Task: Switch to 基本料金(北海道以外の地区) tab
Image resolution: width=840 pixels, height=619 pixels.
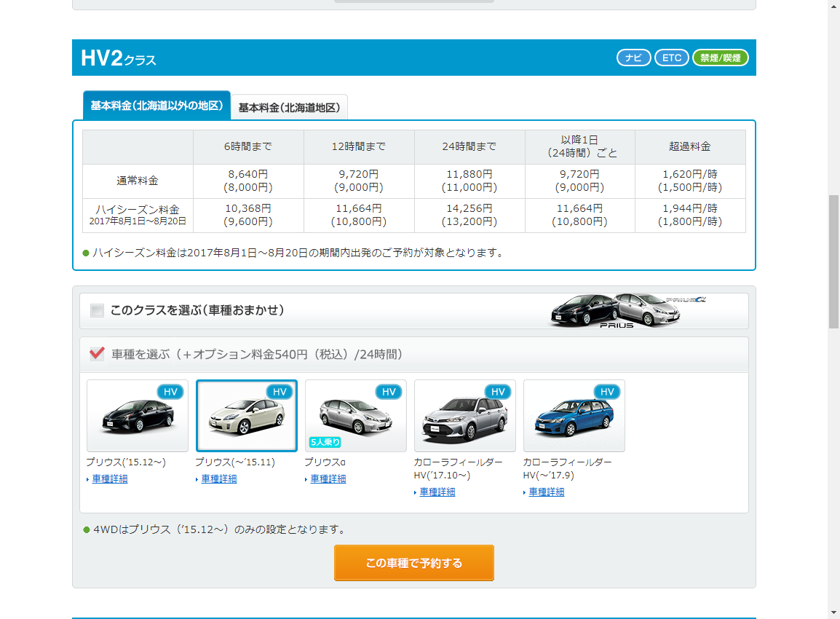Action: (x=156, y=106)
